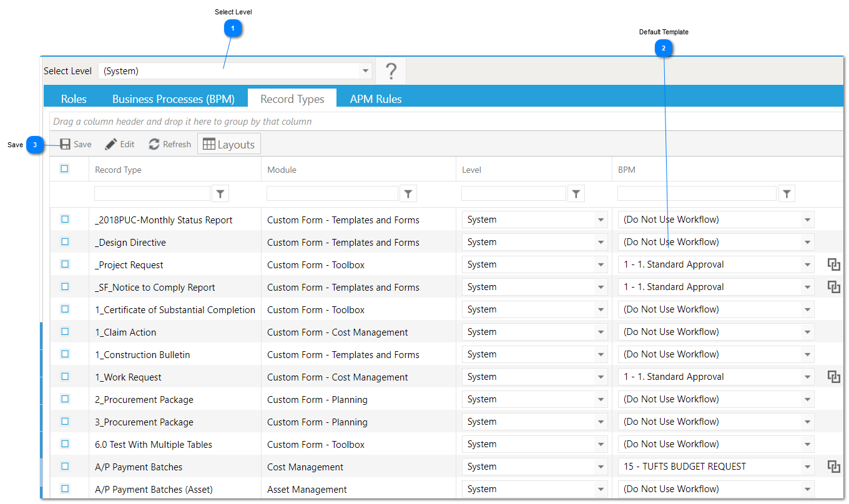Check the 1_Work Request row checkbox

click(x=65, y=377)
